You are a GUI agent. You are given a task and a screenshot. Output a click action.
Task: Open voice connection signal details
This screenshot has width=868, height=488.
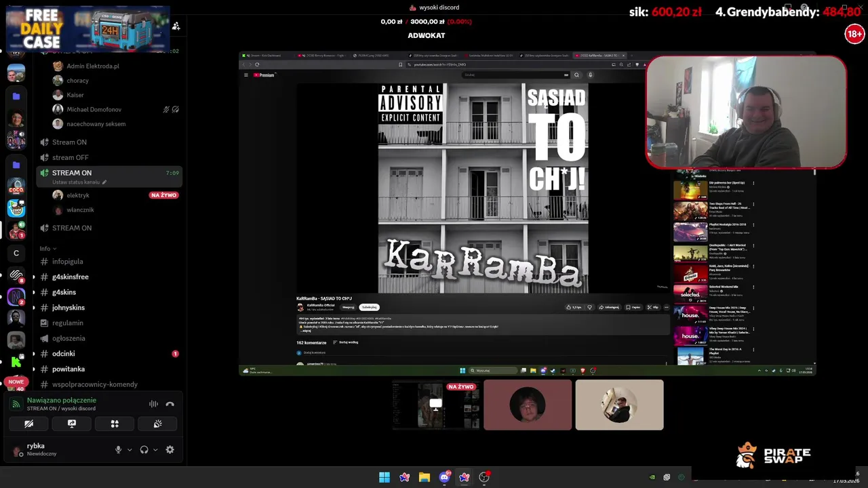click(x=16, y=404)
